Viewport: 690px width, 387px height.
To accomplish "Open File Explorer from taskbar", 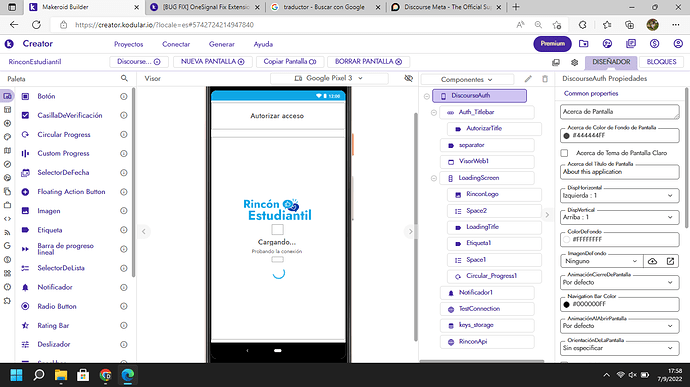I will tap(61, 375).
